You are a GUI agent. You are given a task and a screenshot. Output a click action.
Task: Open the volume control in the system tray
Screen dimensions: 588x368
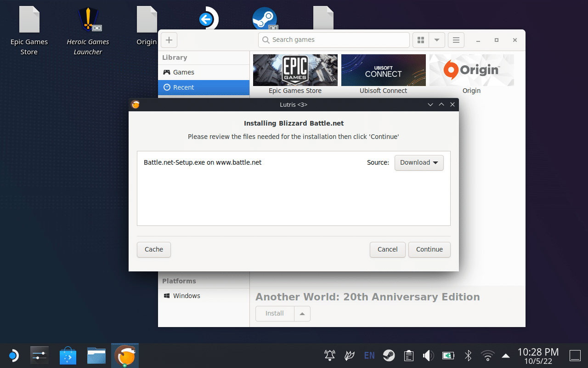(x=428, y=356)
